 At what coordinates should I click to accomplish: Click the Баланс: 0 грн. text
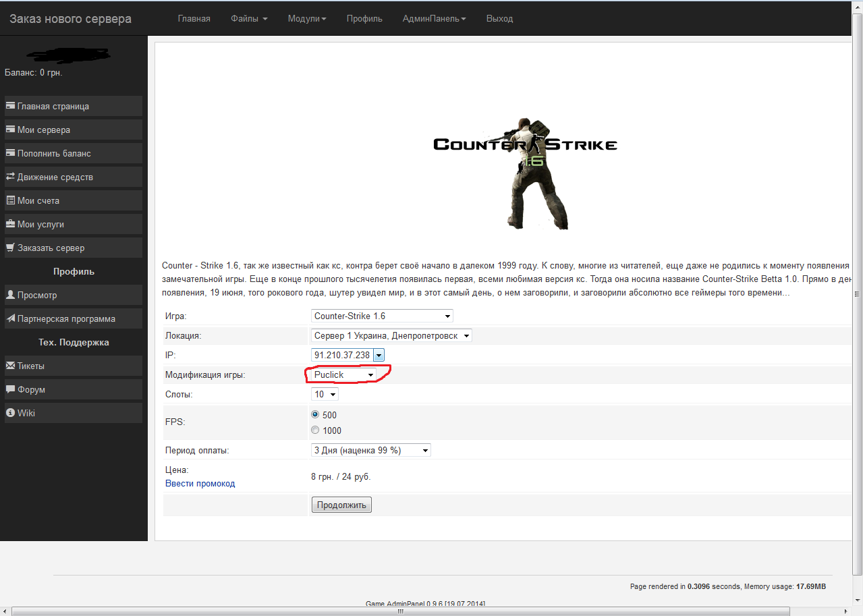coord(34,72)
